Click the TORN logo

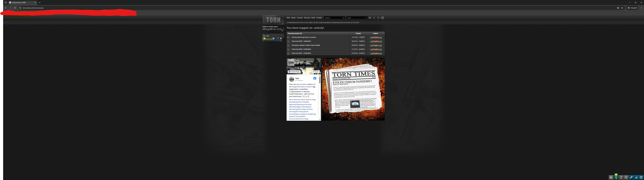point(273,20)
